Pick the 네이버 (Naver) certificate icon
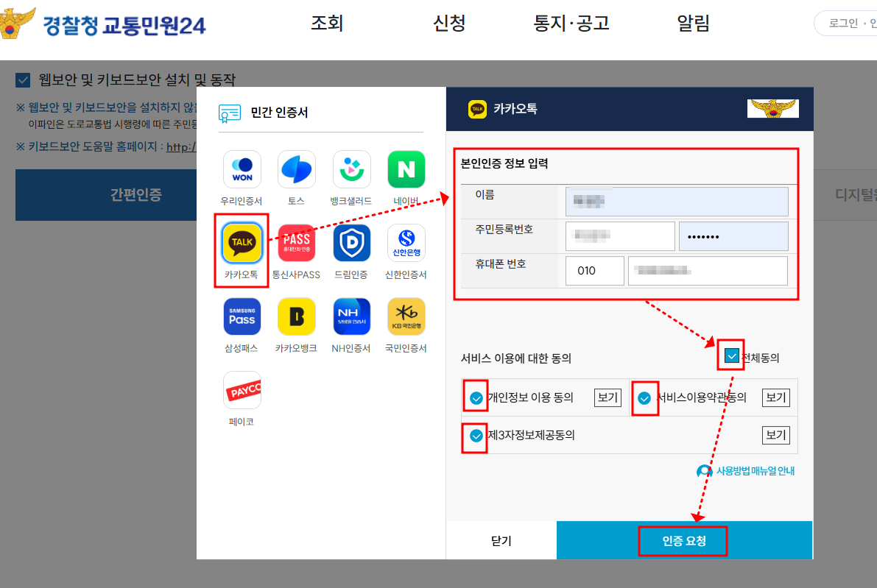 pyautogui.click(x=406, y=169)
